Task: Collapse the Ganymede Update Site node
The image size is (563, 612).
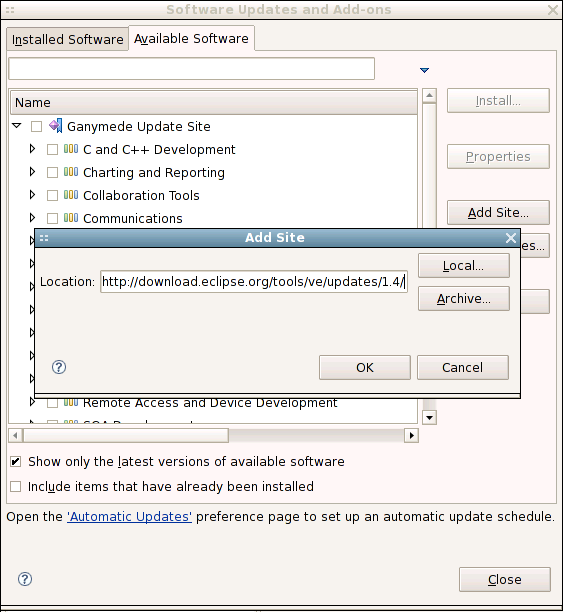Action: point(16,126)
